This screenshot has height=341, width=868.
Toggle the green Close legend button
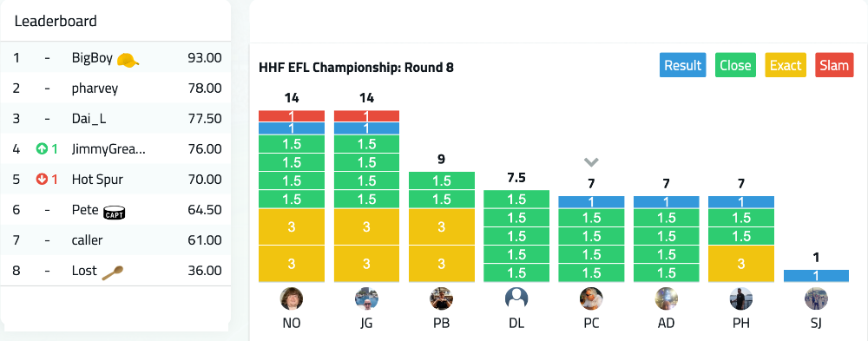pos(735,65)
